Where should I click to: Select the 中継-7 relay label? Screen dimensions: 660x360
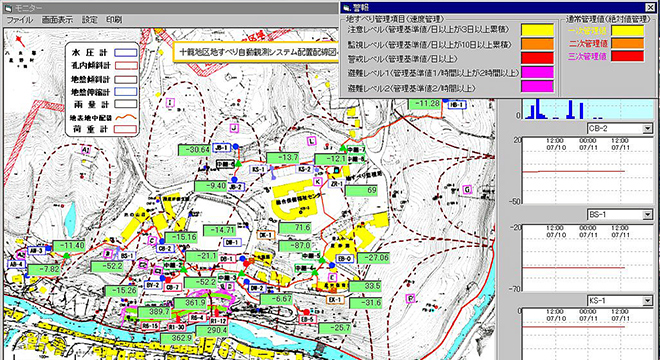click(357, 149)
